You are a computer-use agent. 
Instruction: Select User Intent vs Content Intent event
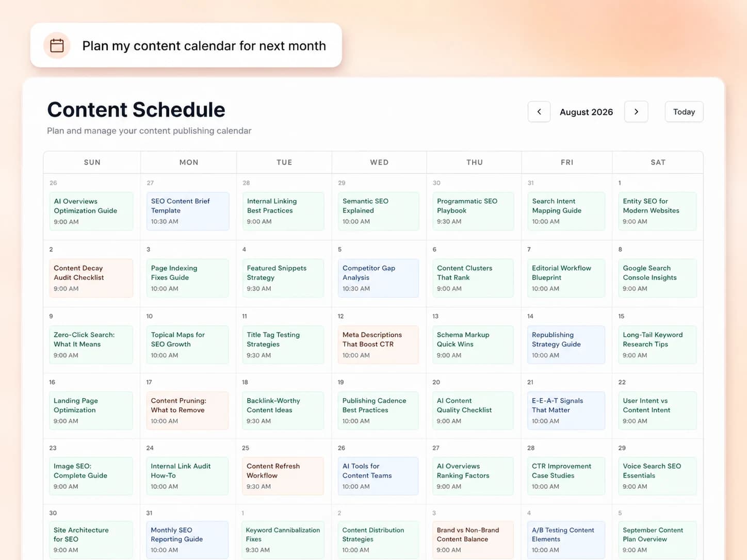pyautogui.click(x=657, y=411)
